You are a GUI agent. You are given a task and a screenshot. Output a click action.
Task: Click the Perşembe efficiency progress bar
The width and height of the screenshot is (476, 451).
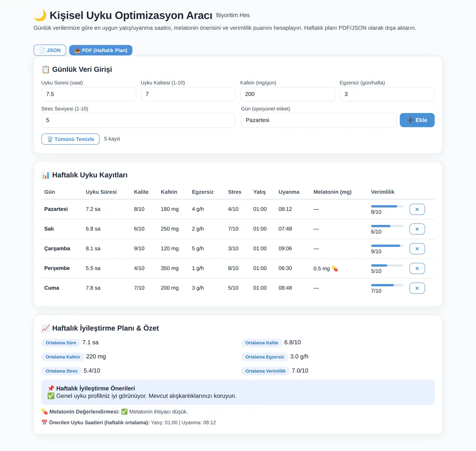[x=387, y=265]
